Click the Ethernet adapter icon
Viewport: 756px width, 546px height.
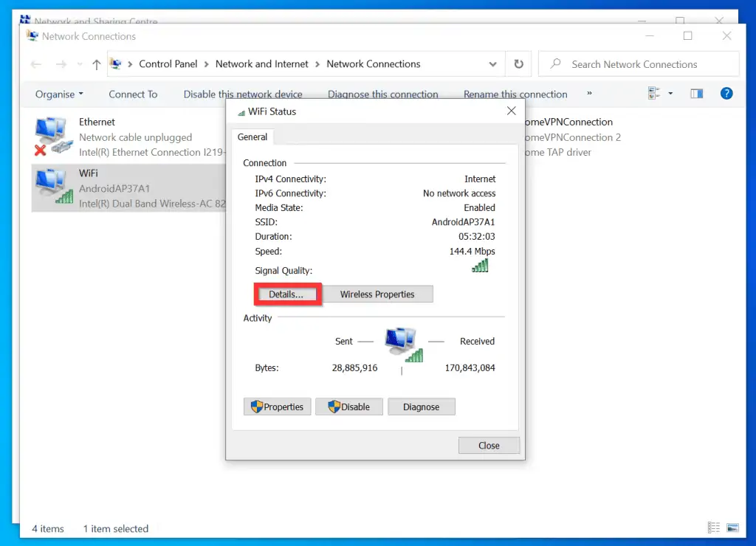pyautogui.click(x=51, y=136)
